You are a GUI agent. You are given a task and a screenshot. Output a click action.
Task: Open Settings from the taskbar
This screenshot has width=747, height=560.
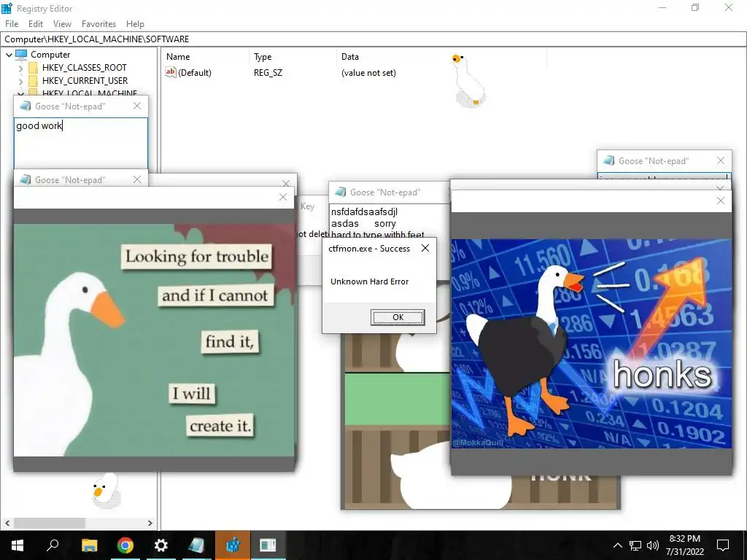pyautogui.click(x=161, y=545)
